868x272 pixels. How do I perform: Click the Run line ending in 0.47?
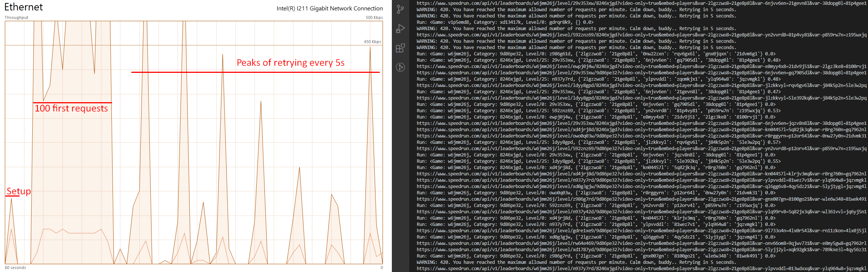(599, 92)
